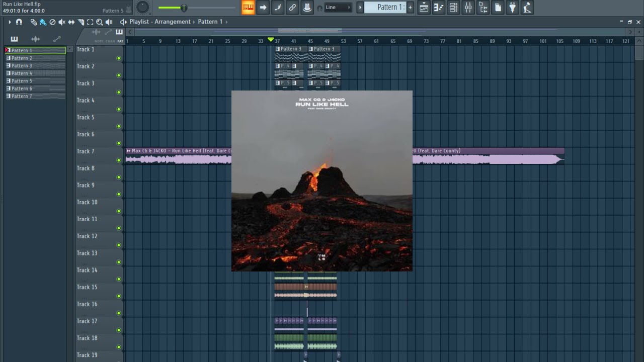
Task: Switch picker to patterns piano tab
Action: click(14, 39)
